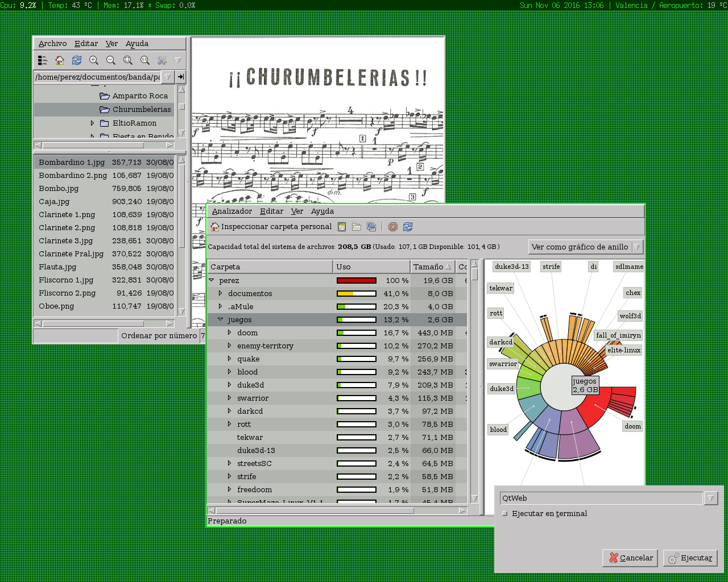
Task: Sort by the Tamaño column header
Action: point(433,267)
